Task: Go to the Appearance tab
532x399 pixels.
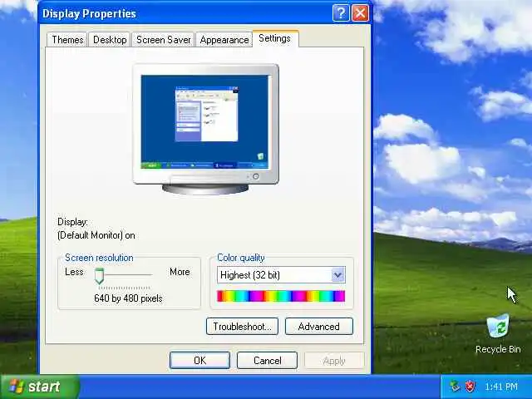Action: pyautogui.click(x=224, y=40)
